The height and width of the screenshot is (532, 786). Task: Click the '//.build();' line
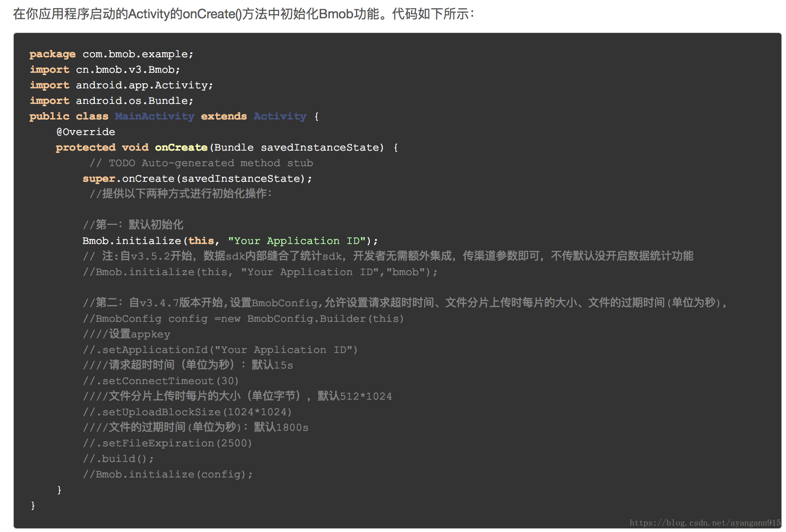(x=118, y=459)
